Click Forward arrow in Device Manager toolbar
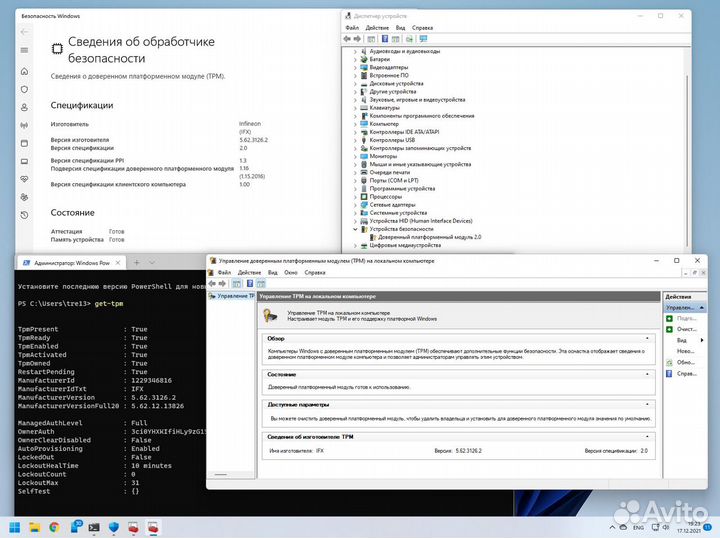Viewport: 720px width, 538px height. click(x=357, y=39)
